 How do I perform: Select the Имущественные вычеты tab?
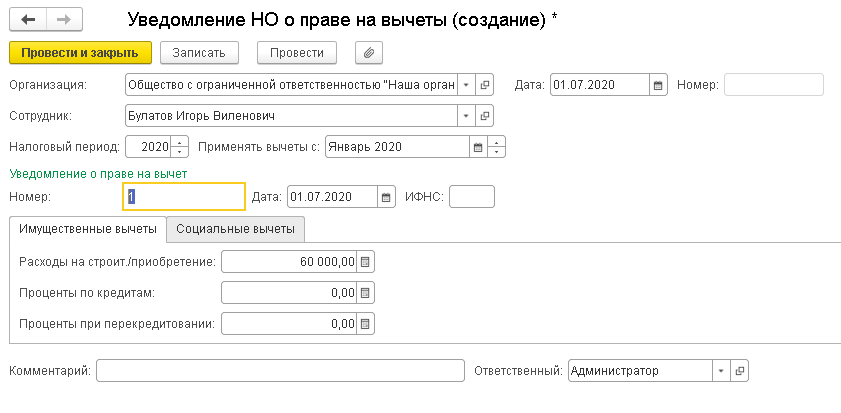point(87,229)
